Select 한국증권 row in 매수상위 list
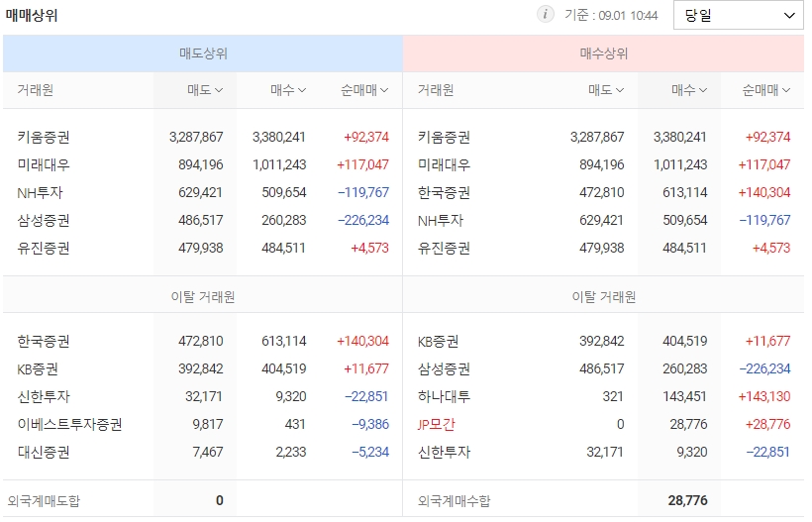Screen dimensions: 812x522 pos(603,192)
